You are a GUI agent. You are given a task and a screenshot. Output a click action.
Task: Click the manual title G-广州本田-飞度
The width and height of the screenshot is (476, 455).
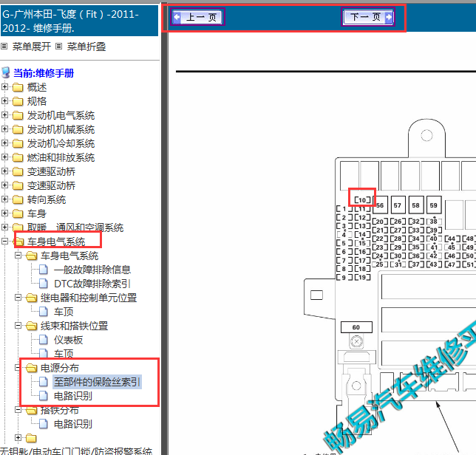[70, 21]
